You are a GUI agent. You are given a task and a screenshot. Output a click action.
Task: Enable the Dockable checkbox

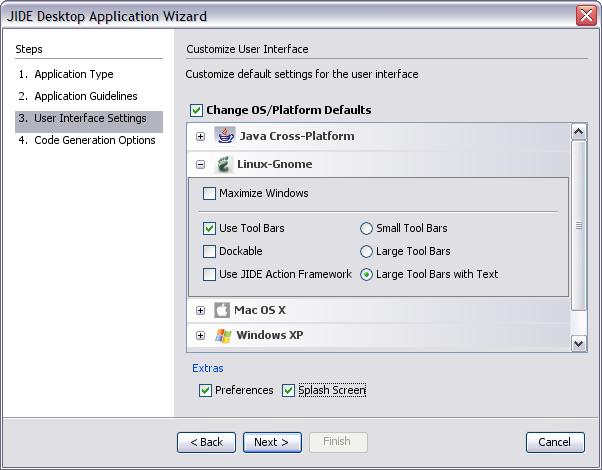tap(209, 252)
